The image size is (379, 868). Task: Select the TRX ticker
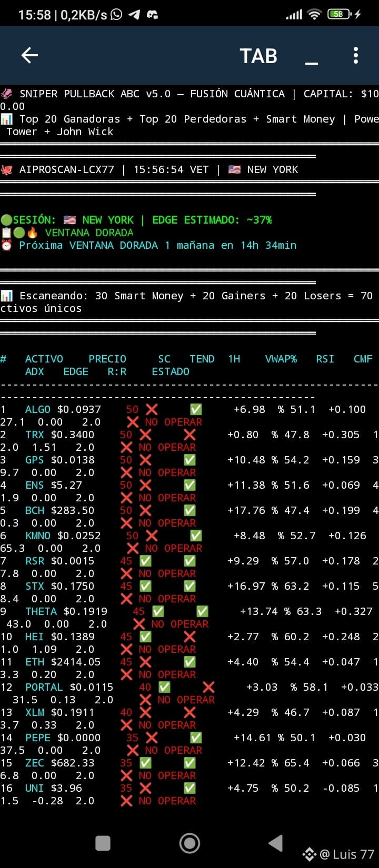[35, 435]
